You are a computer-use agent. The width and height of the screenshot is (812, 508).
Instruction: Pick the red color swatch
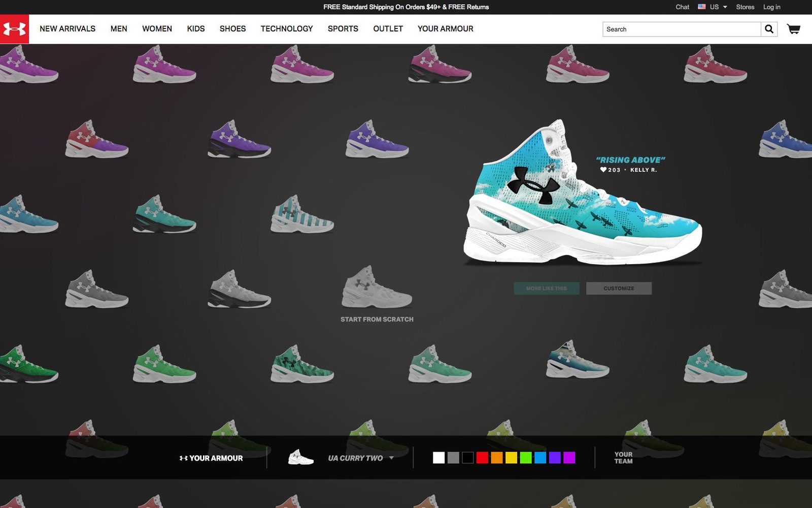click(482, 458)
